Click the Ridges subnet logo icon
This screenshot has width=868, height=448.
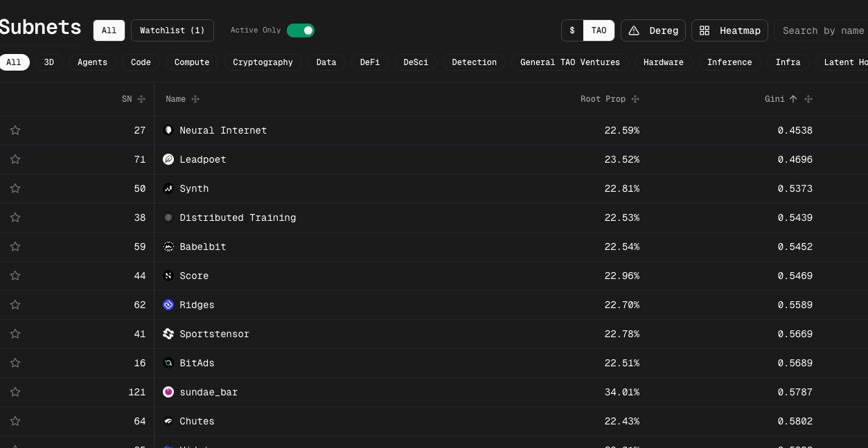coord(168,305)
